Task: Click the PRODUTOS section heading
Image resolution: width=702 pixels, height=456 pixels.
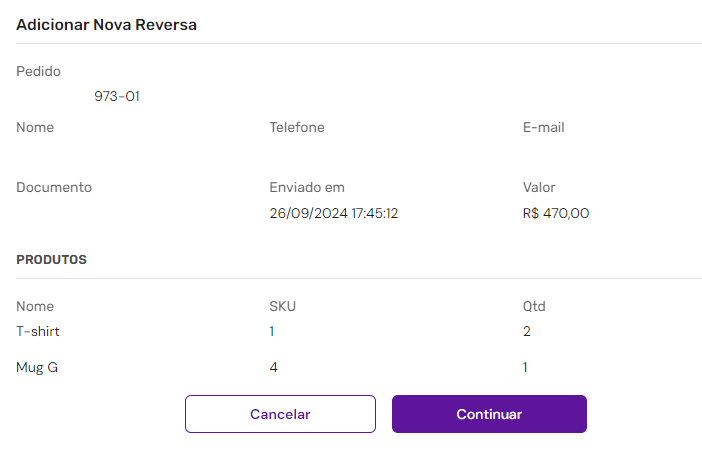Action: (51, 260)
